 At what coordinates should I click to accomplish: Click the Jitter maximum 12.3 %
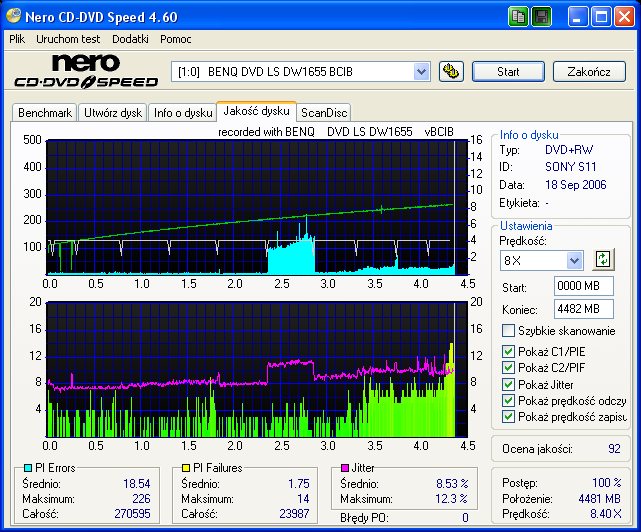451,499
